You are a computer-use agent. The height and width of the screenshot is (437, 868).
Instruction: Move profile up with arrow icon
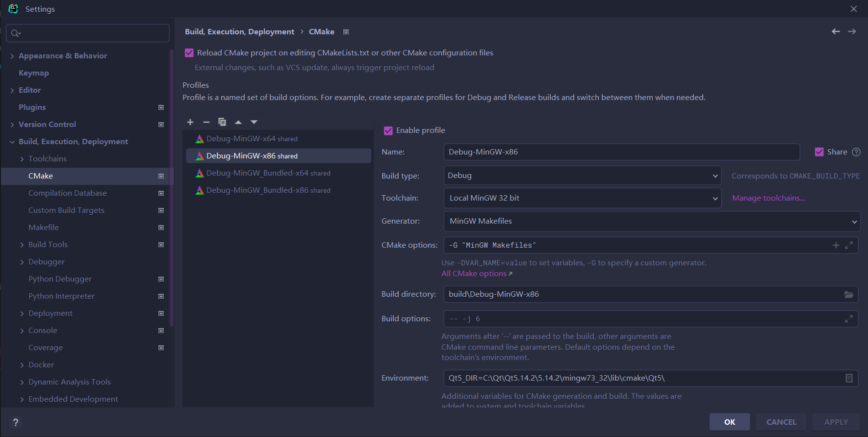point(238,122)
